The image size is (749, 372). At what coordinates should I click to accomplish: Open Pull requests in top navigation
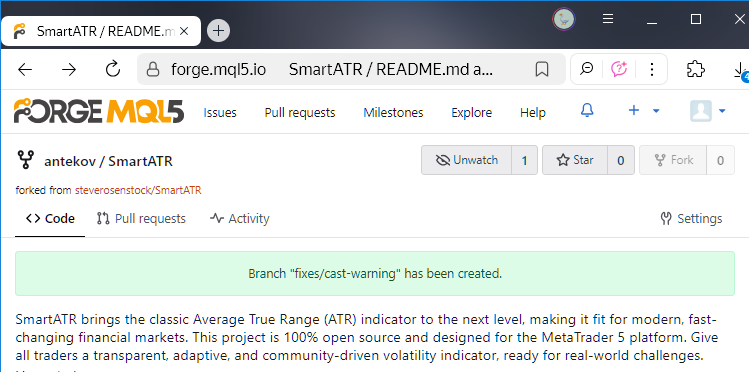[300, 113]
